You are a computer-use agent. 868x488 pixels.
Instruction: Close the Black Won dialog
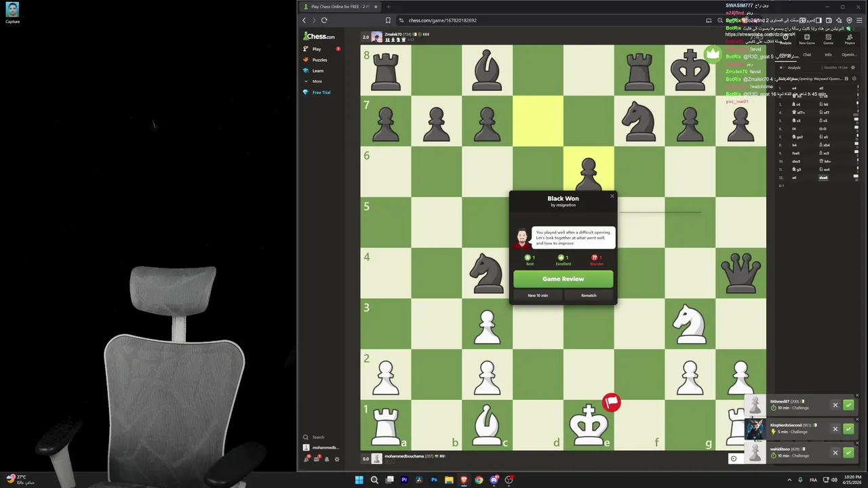click(612, 197)
